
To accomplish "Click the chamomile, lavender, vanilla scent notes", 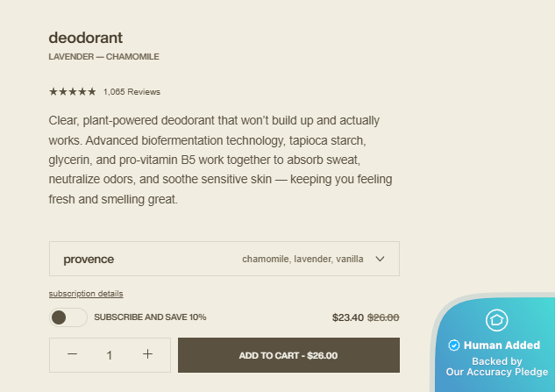I will pos(302,260).
